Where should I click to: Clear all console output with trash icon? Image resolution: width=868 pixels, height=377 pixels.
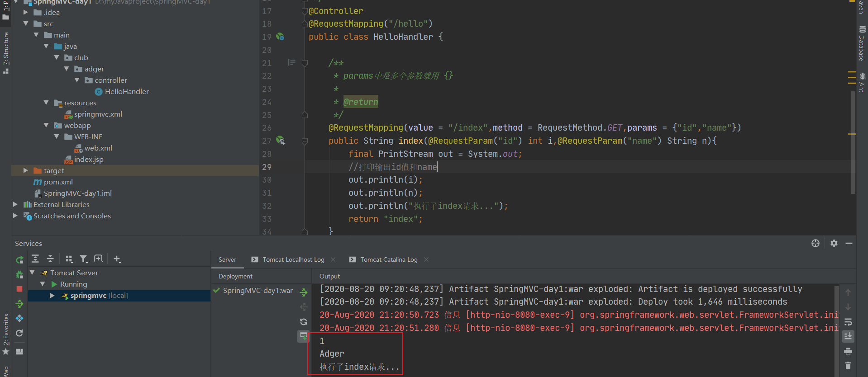pos(848,365)
